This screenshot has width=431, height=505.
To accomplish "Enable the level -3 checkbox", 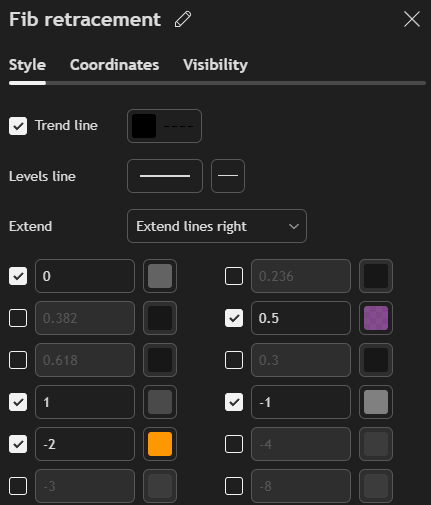I will click(18, 486).
